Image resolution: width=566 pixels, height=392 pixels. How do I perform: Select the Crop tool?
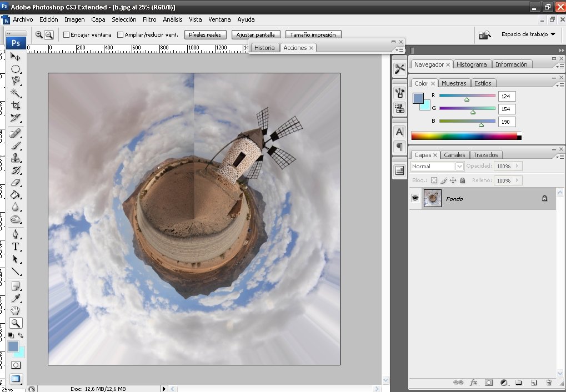pos(16,105)
